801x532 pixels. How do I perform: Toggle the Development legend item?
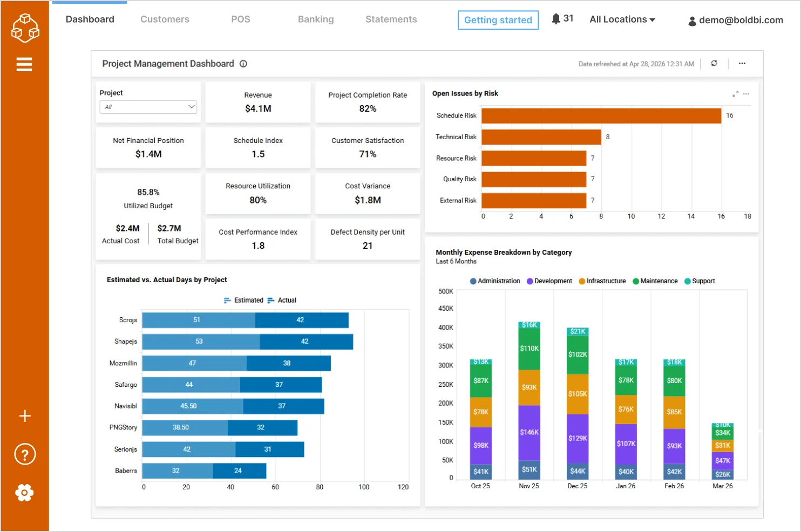click(549, 281)
